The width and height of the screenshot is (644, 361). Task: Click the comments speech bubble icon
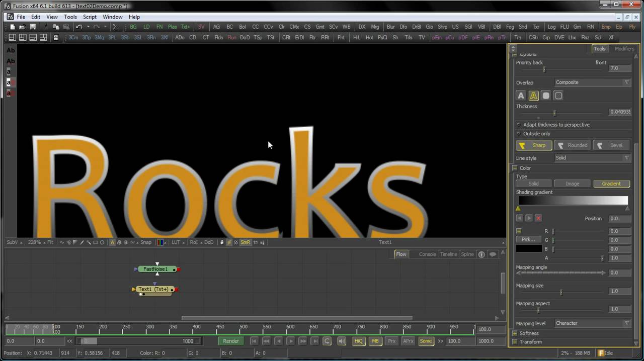[x=493, y=254]
